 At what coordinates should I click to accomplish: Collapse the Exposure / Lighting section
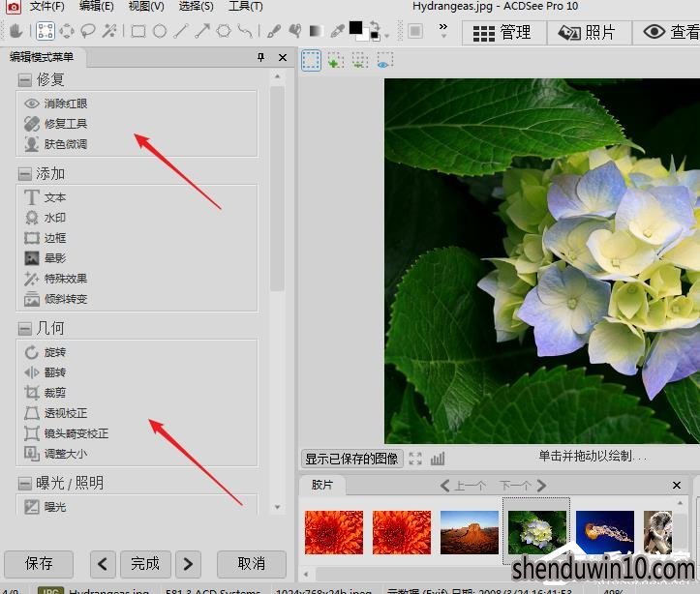(x=25, y=483)
